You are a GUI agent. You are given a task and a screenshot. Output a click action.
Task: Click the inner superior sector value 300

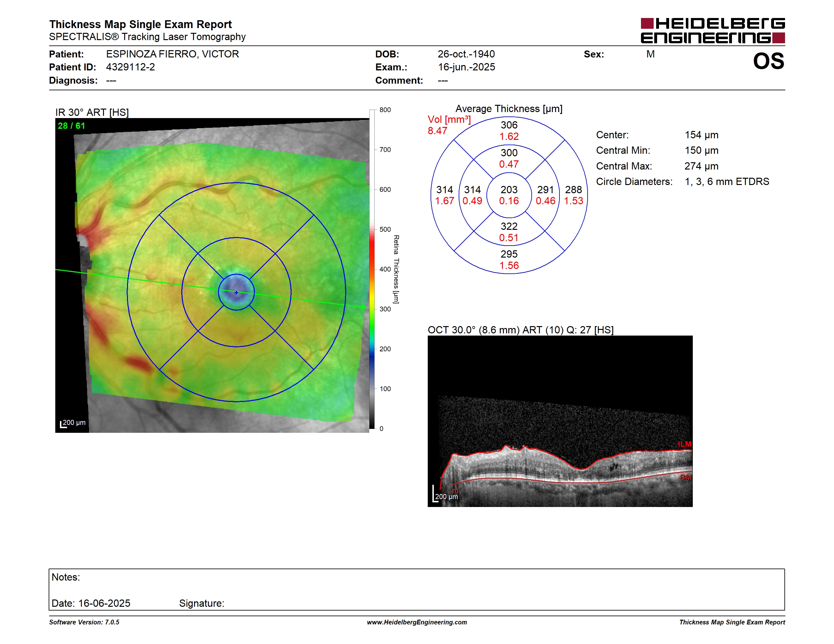(x=509, y=152)
